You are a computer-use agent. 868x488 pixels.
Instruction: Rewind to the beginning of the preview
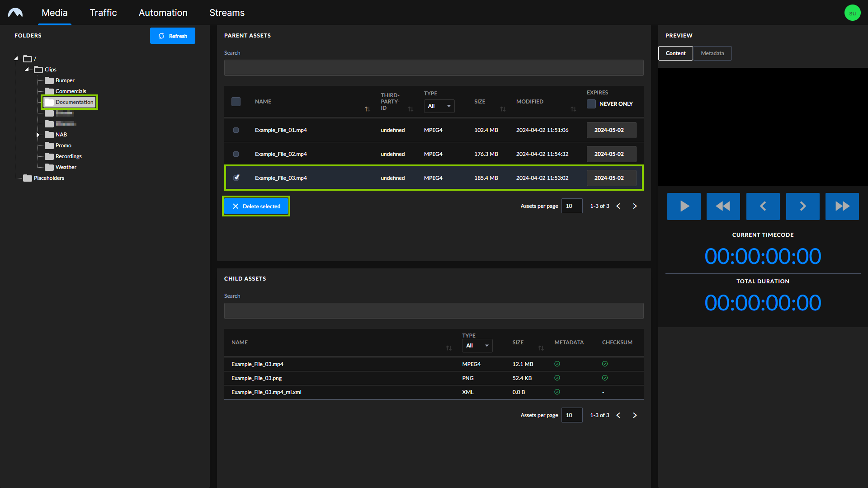[x=723, y=206]
